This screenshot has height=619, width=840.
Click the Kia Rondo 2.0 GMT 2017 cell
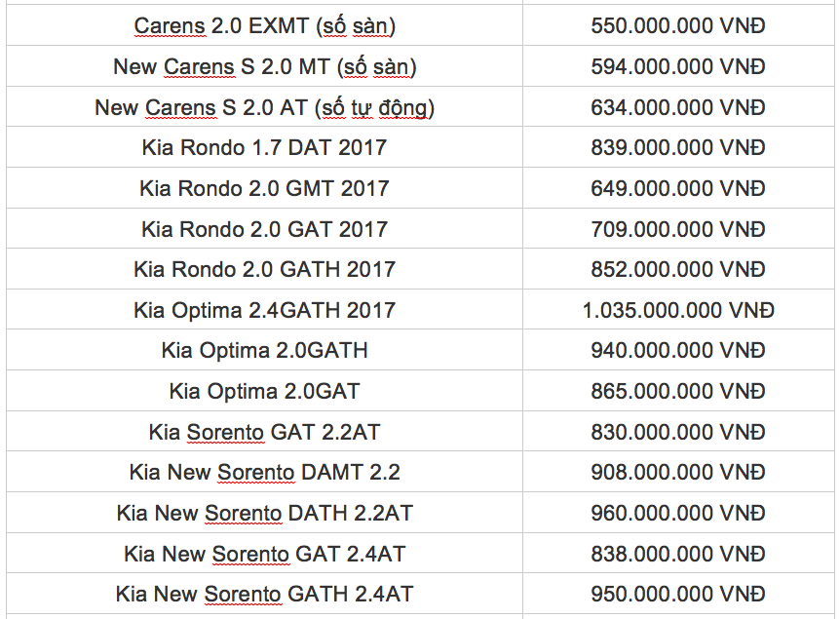[264, 189]
